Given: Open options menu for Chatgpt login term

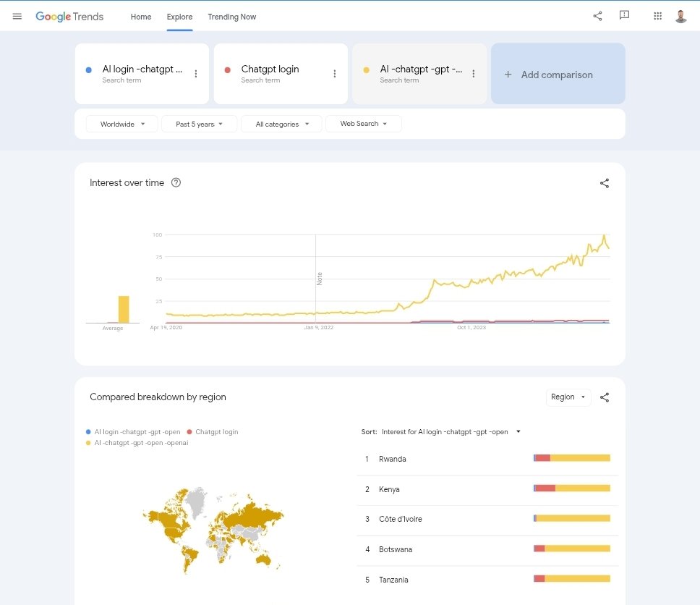Looking at the screenshot, I should [x=334, y=74].
